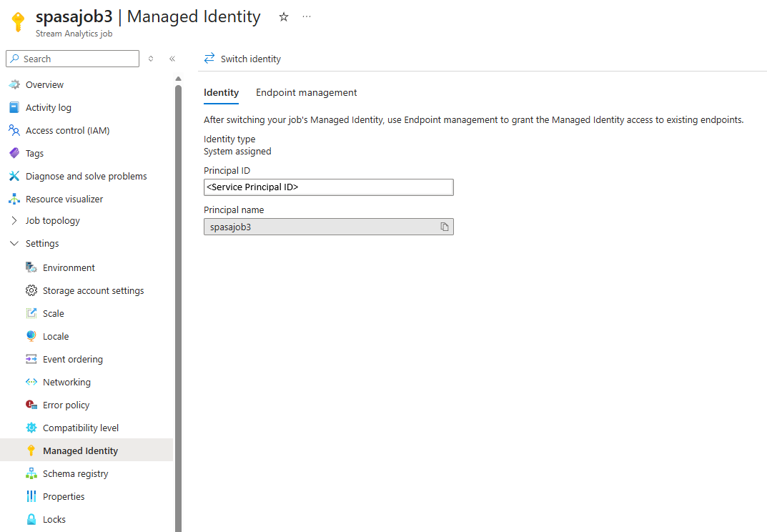The image size is (767, 532).
Task: Select the Identity tab
Action: click(221, 92)
